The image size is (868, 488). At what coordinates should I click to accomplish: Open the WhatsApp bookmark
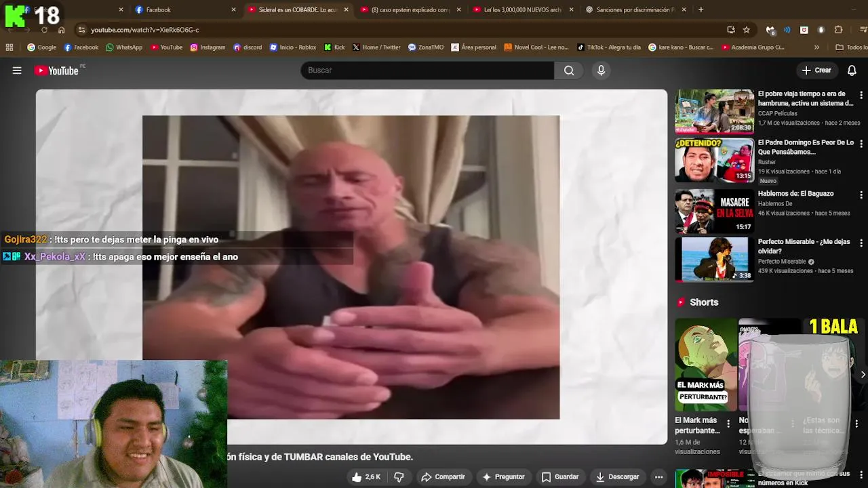point(123,47)
